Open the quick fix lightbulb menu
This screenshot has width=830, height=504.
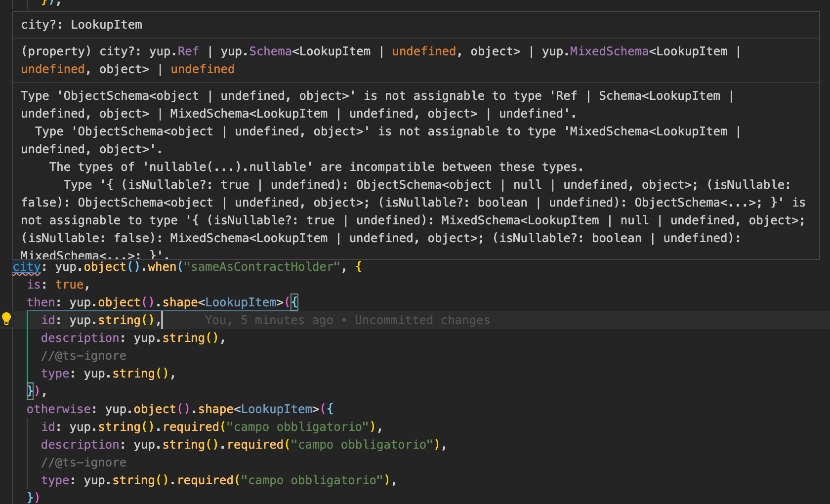pyautogui.click(x=7, y=319)
